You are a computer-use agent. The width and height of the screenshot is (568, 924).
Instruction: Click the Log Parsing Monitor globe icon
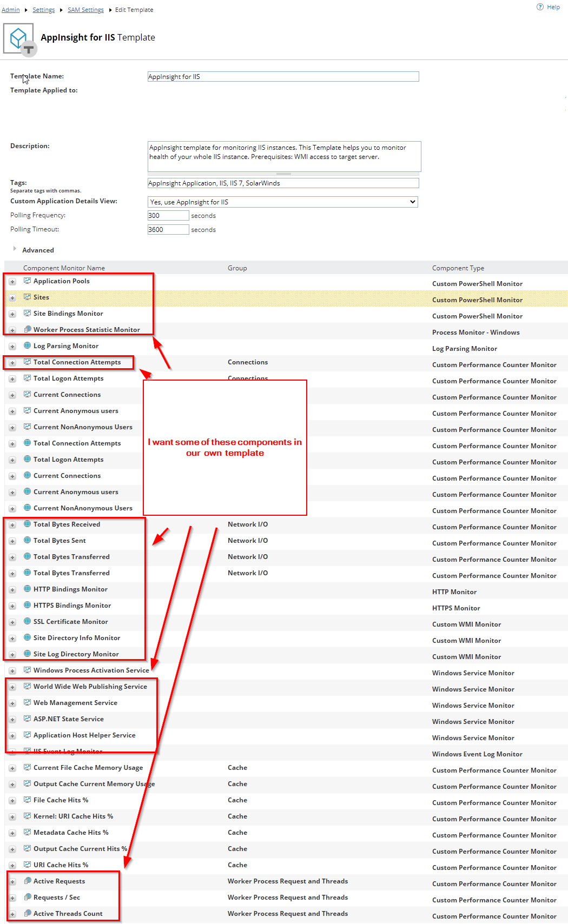pyautogui.click(x=27, y=345)
